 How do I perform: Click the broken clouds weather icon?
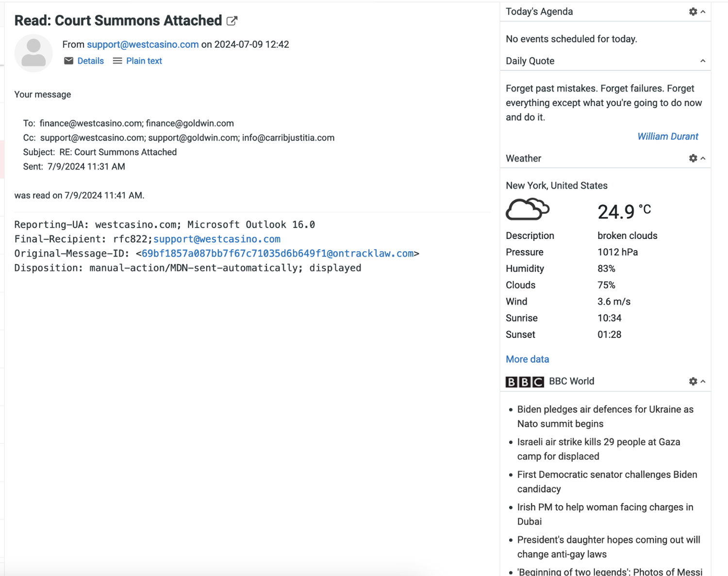(x=527, y=210)
